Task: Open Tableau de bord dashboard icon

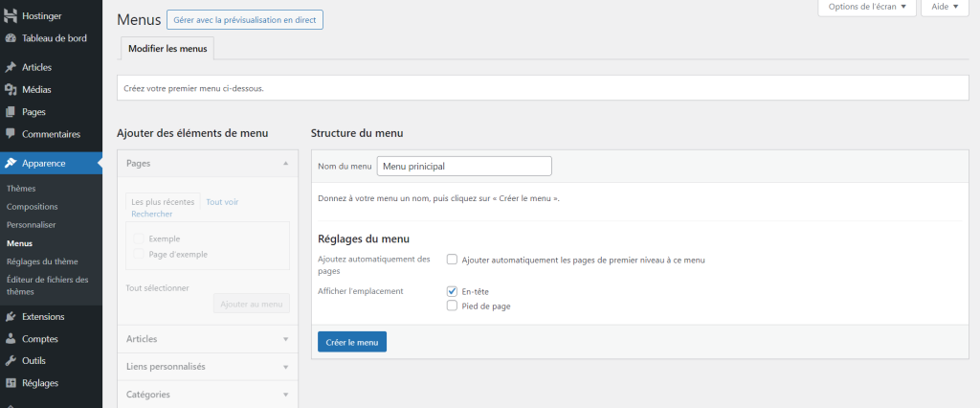Action: (x=11, y=38)
